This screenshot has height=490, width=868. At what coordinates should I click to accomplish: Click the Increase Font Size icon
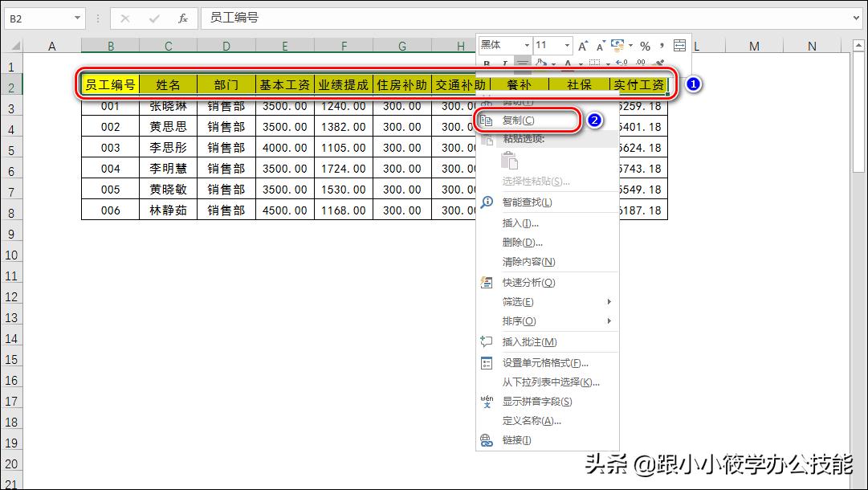point(583,44)
